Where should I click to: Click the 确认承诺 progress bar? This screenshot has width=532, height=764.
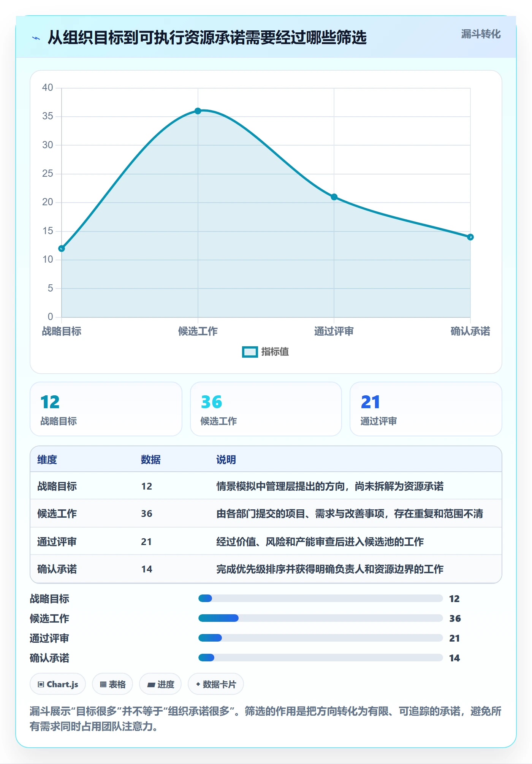coord(320,658)
